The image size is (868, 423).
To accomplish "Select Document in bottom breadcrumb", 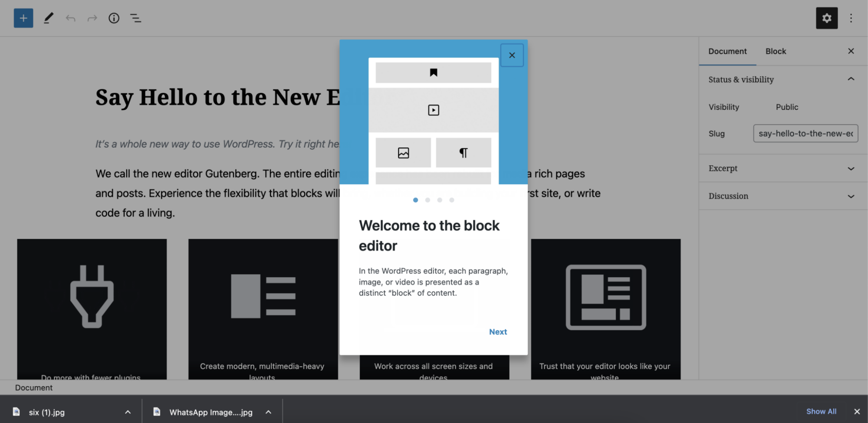I will (x=34, y=388).
